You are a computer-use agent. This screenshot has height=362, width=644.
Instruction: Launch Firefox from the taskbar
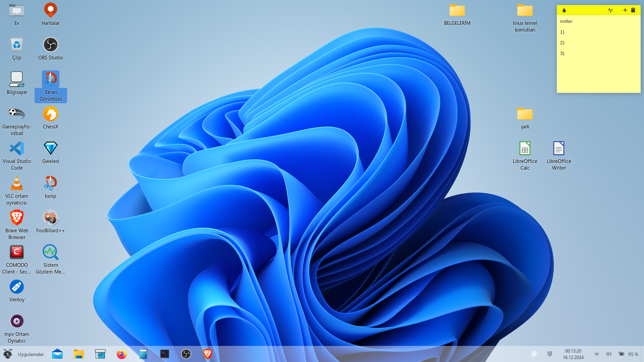click(x=122, y=354)
